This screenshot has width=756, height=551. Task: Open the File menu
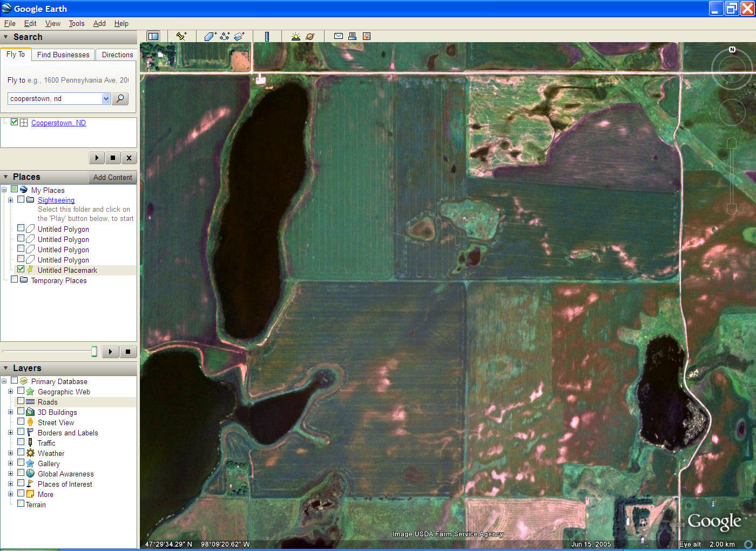pyautogui.click(x=10, y=23)
